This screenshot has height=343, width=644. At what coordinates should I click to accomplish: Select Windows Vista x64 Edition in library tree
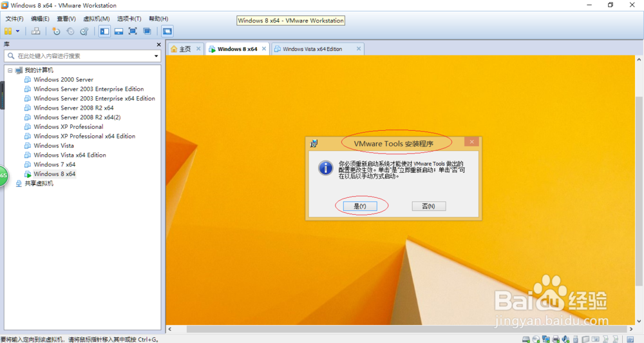click(70, 155)
